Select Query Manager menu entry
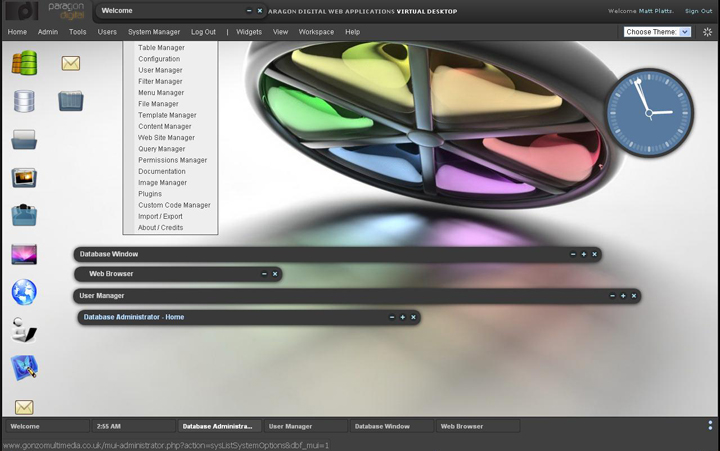 (x=162, y=149)
